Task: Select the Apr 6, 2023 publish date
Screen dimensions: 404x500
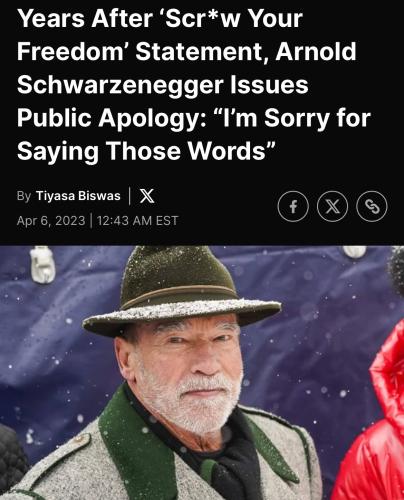Action: click(51, 221)
